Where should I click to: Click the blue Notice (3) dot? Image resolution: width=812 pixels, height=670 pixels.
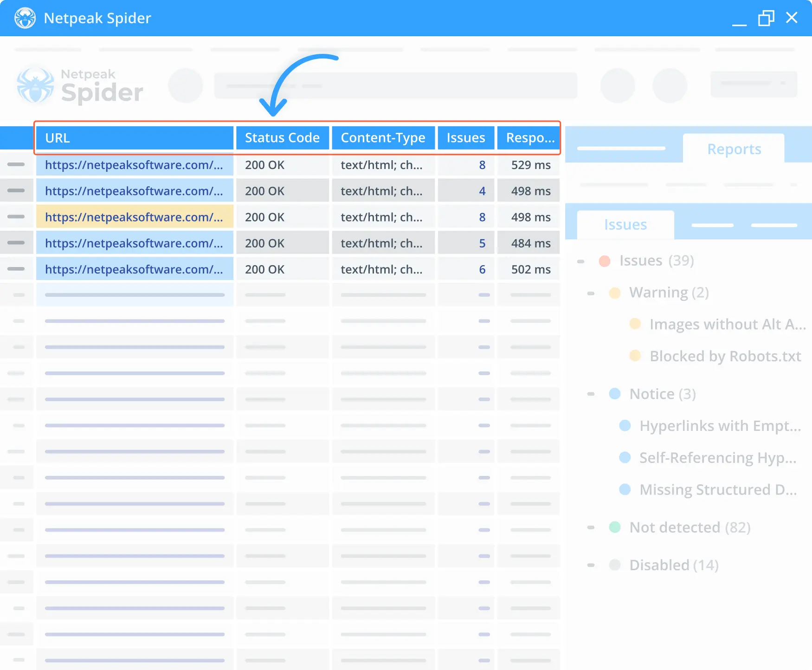coord(614,394)
